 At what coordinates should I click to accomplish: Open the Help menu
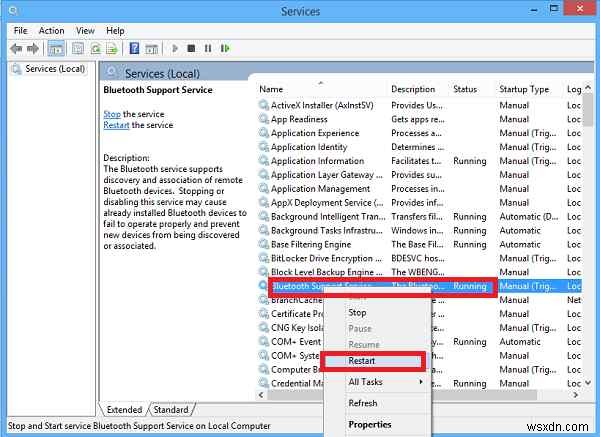pos(115,31)
